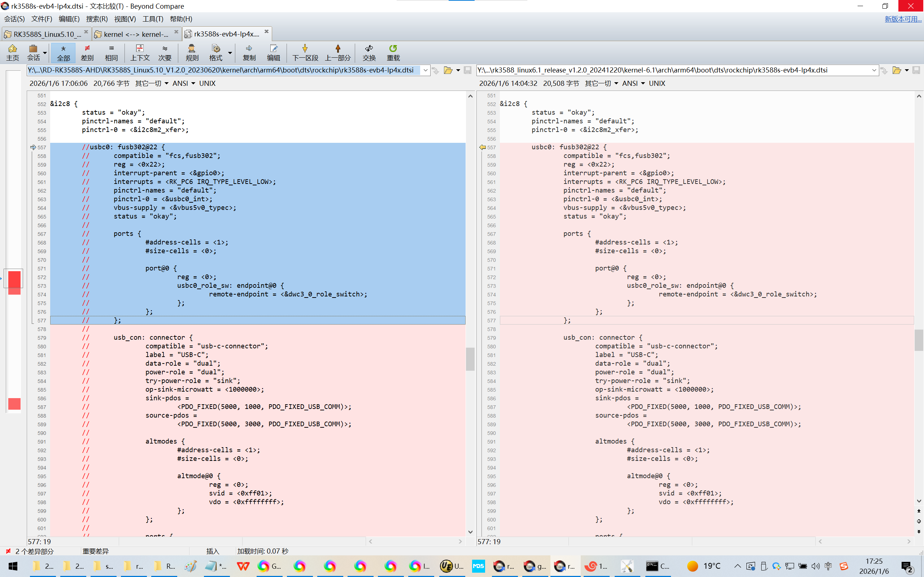Switch to kernel <--> kernel tab

click(136, 34)
